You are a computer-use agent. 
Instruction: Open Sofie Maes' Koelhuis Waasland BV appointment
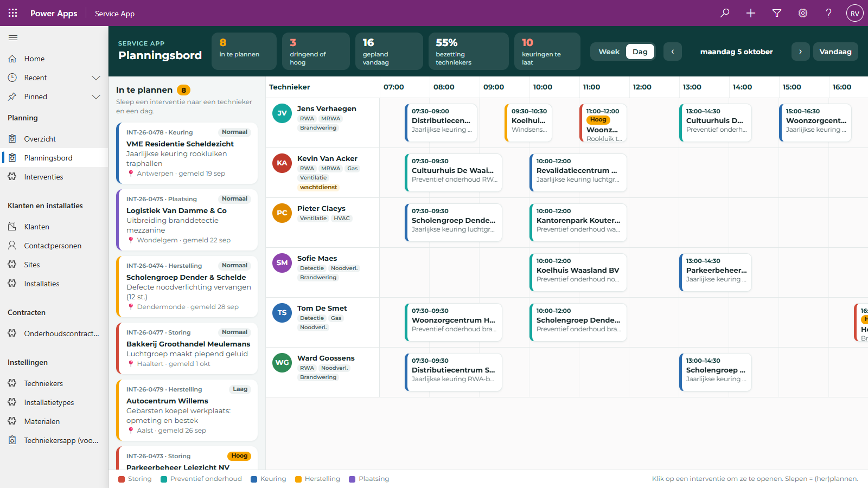tap(578, 273)
